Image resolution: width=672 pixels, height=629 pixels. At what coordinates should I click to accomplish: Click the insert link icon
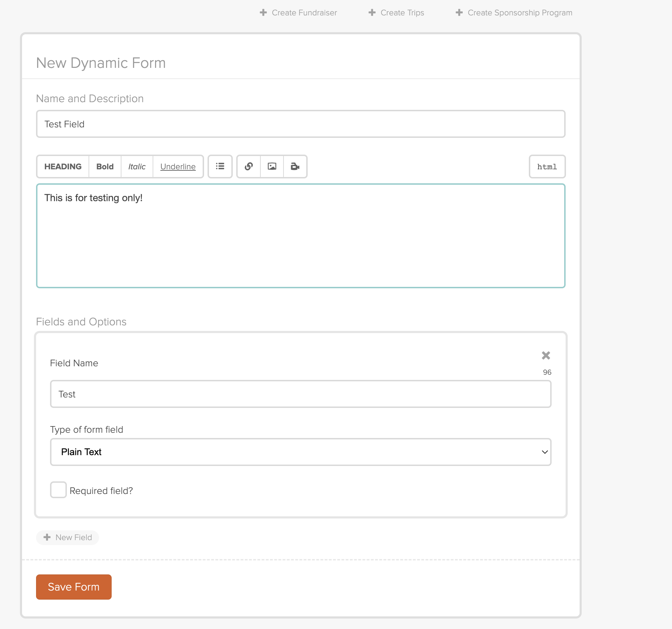(249, 167)
